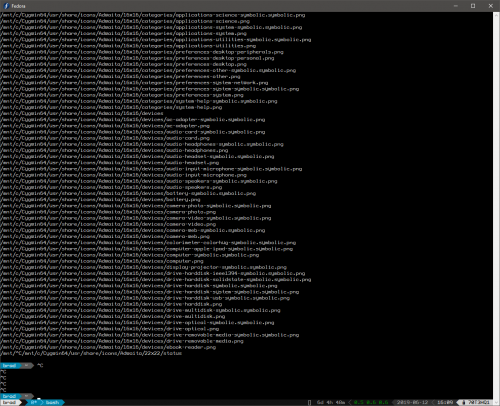Click the line ending audio-headphones.png
This screenshot has height=406, width=500.
[114, 150]
